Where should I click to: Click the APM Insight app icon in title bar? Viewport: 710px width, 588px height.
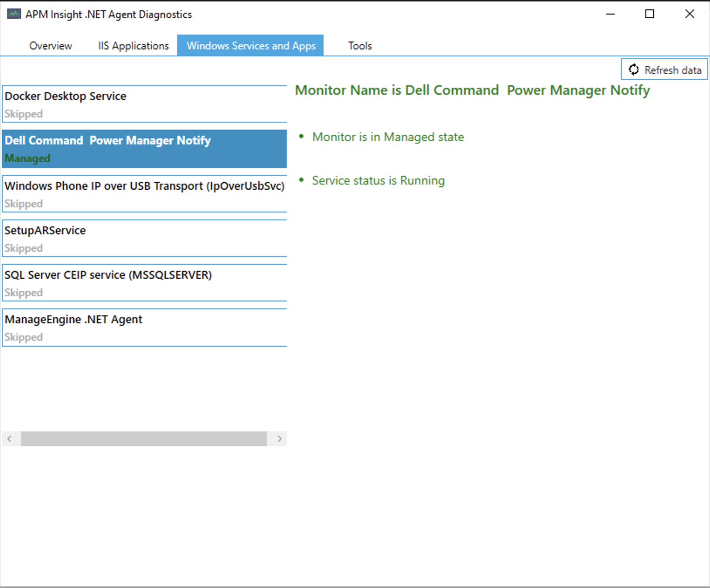(14, 14)
